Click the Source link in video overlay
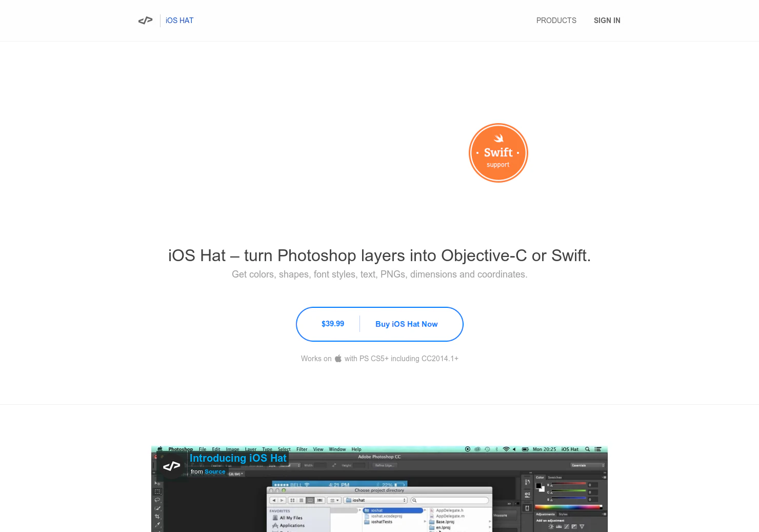 [215, 471]
